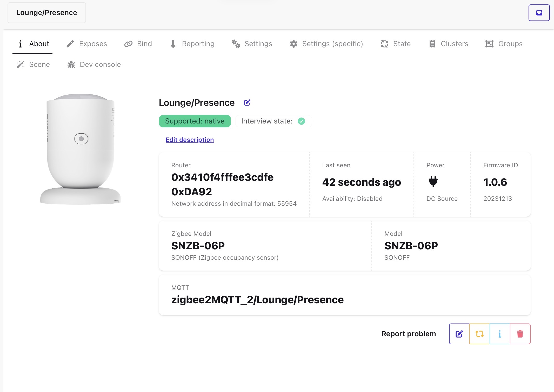This screenshot has height=392, width=554.
Task: Open the Reporting tab
Action: (x=192, y=44)
